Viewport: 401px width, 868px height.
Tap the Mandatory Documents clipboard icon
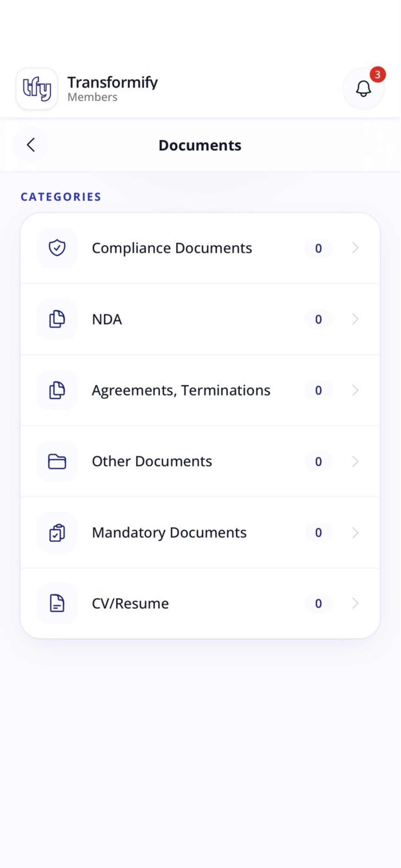tap(57, 532)
